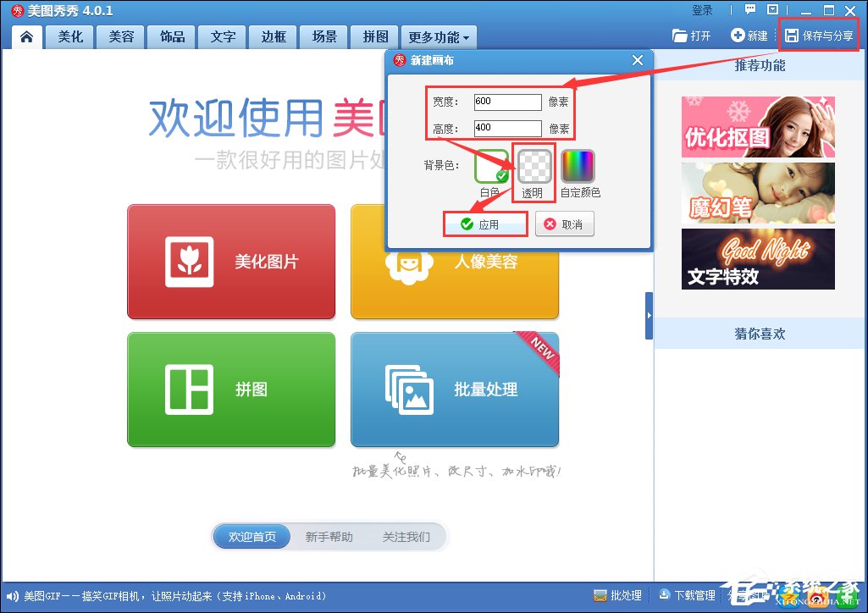Apply canvas settings with 应用 button
Viewport: 868px width, 613px height.
tap(484, 224)
